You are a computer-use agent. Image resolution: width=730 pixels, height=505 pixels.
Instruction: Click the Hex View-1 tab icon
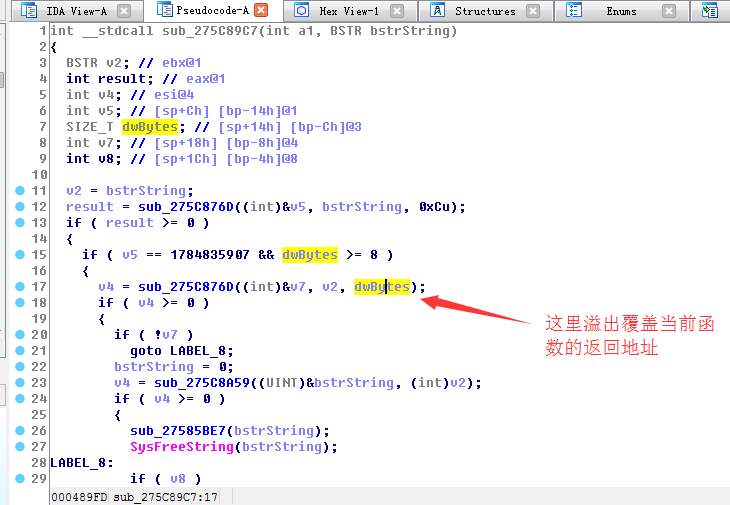pos(302,11)
